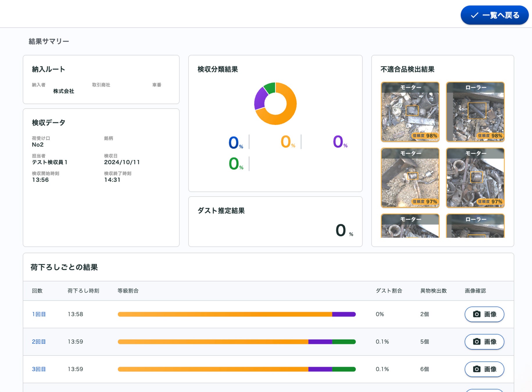The height and width of the screenshot is (392, 532).
Task: Open the 1回目 unloading link
Action: tap(39, 314)
